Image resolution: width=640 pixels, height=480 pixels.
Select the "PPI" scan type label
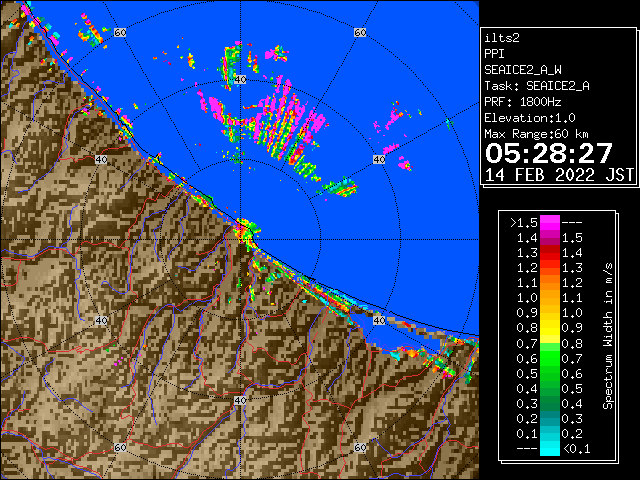pyautogui.click(x=494, y=54)
